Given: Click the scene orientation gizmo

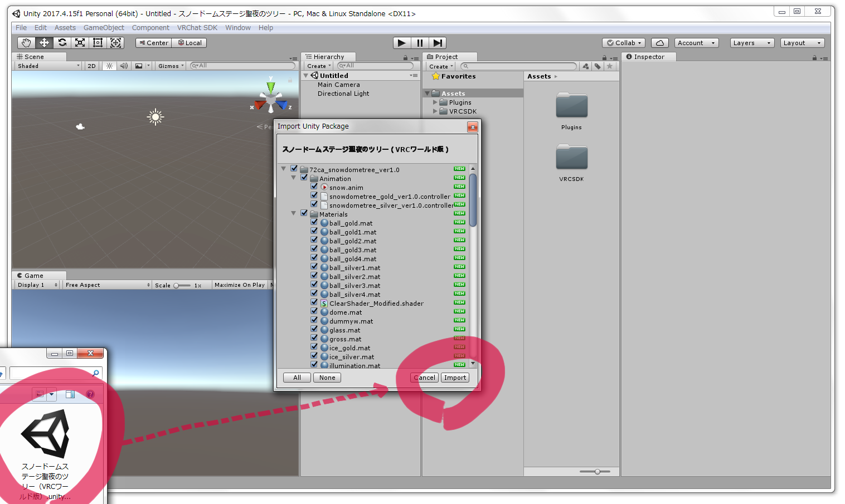Looking at the screenshot, I should click(271, 99).
